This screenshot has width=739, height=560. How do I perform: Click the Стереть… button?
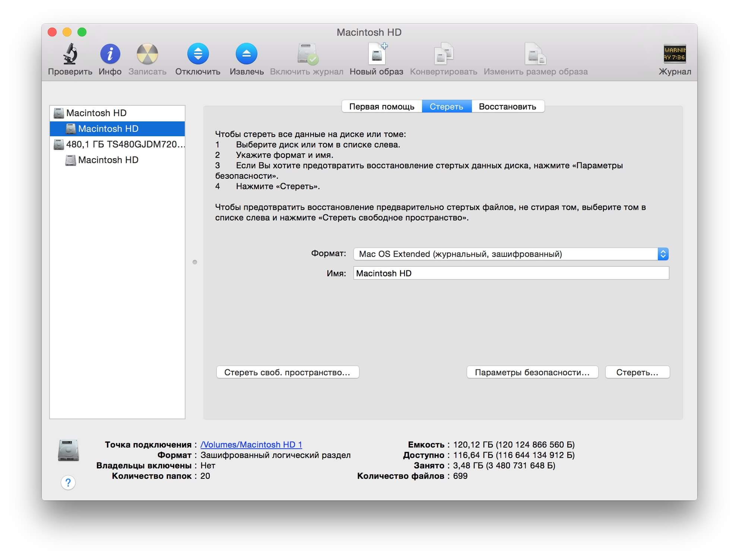tap(637, 372)
